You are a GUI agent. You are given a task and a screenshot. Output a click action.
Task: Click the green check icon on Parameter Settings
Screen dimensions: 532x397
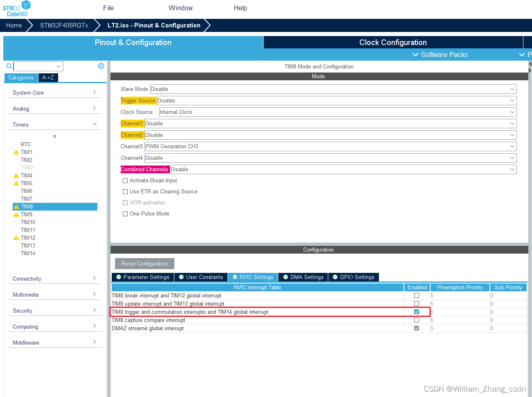[x=119, y=277]
